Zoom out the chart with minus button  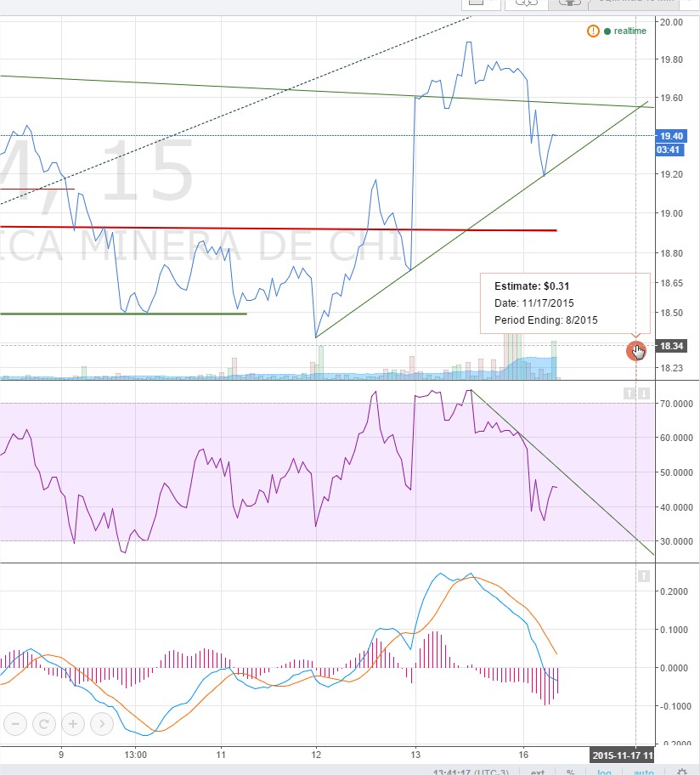tap(15, 724)
